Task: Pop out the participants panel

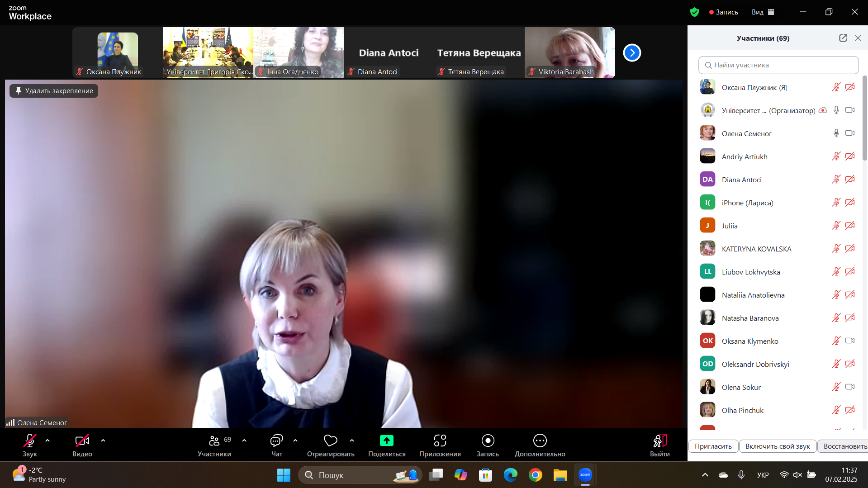Action: [843, 38]
